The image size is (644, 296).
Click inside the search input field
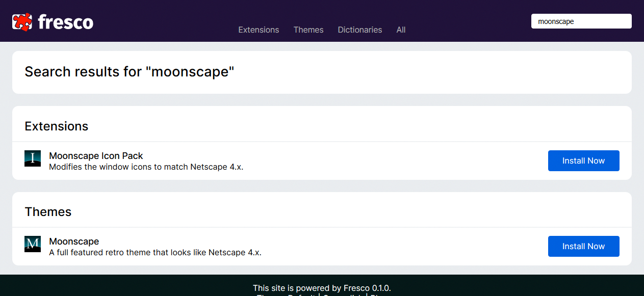[x=581, y=21]
